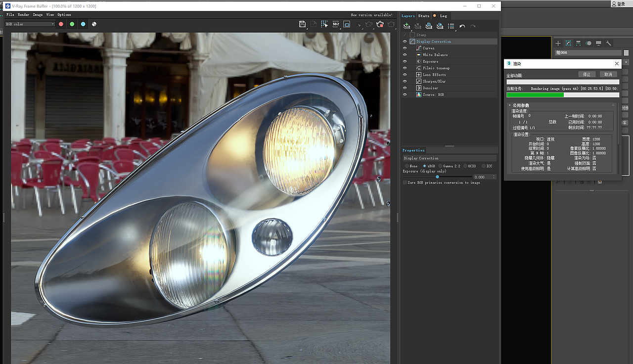Switch to the Log tab
Viewport: 633px width, 364px height.
(444, 16)
